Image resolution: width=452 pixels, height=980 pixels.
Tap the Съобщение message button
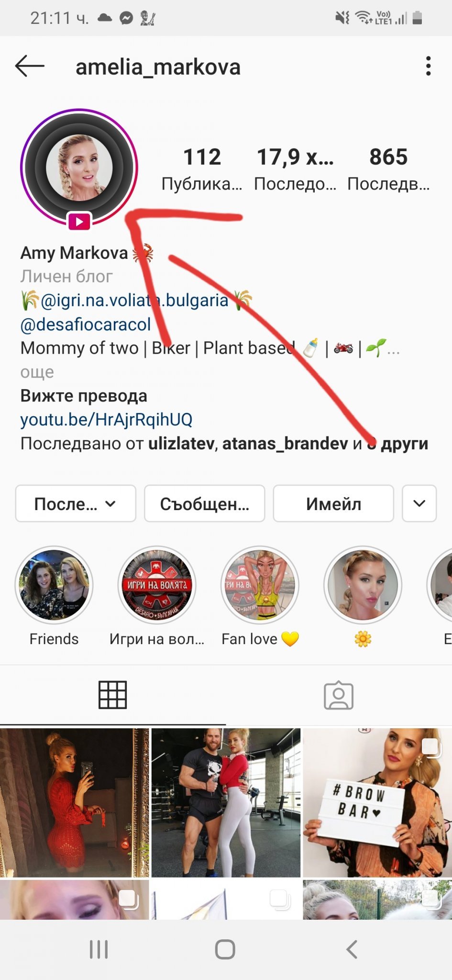[204, 503]
